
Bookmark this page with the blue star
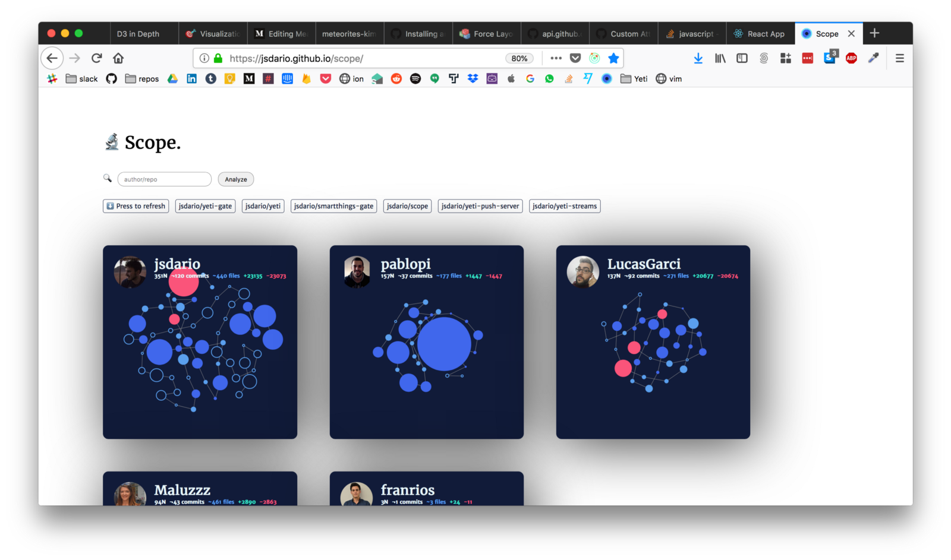coord(613,58)
